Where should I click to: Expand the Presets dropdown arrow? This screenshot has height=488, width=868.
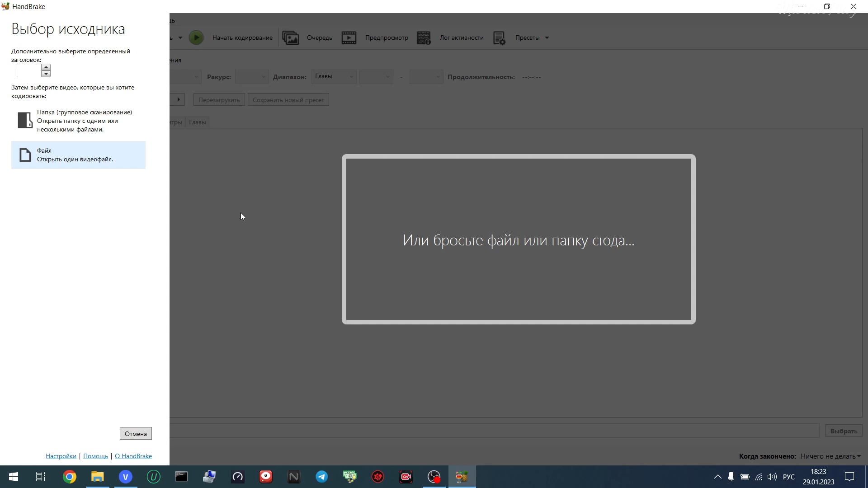pyautogui.click(x=547, y=38)
